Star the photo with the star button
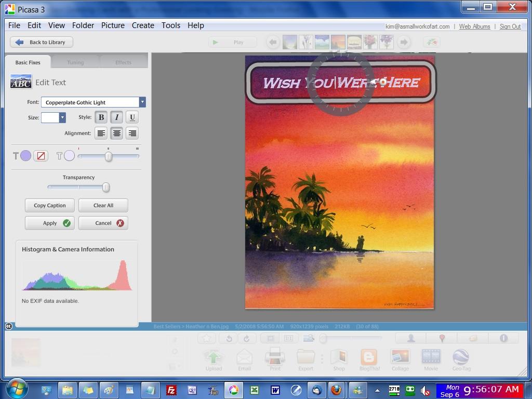The image size is (532, 399). pos(207,338)
